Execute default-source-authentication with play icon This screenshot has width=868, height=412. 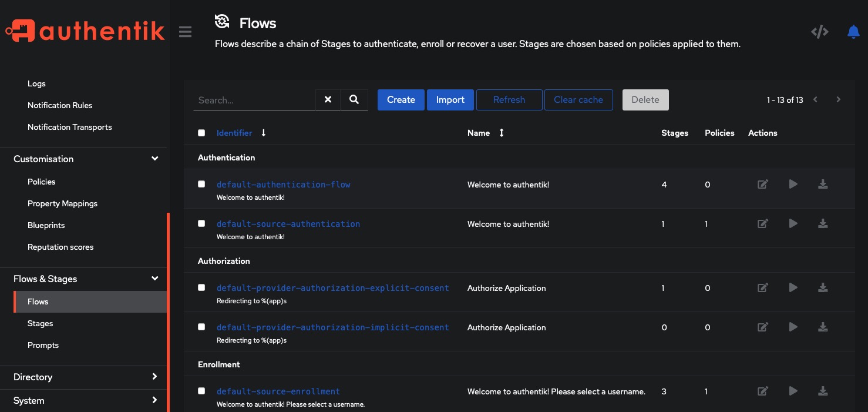pos(793,223)
